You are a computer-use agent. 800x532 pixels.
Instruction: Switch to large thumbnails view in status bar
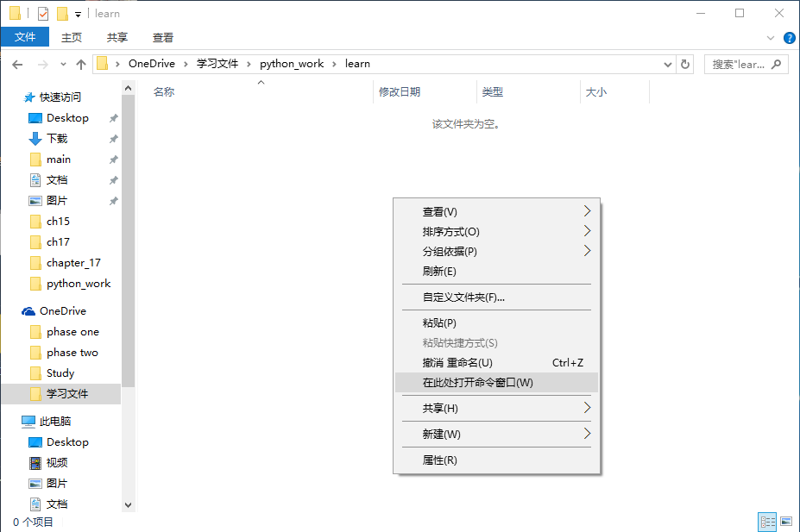[x=786, y=522]
